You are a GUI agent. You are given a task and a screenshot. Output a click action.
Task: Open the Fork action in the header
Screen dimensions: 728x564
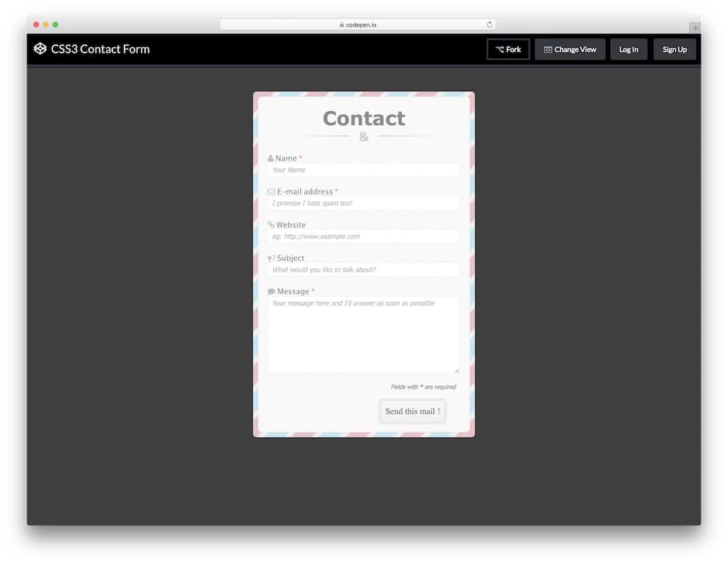pyautogui.click(x=508, y=48)
